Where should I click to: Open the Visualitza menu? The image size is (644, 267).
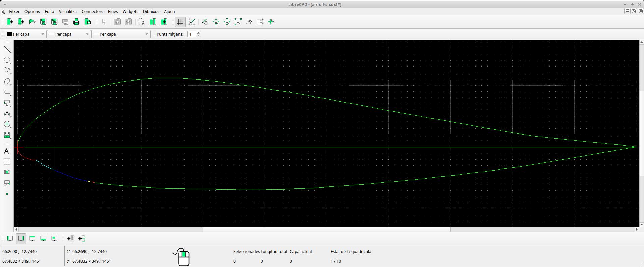click(68, 11)
